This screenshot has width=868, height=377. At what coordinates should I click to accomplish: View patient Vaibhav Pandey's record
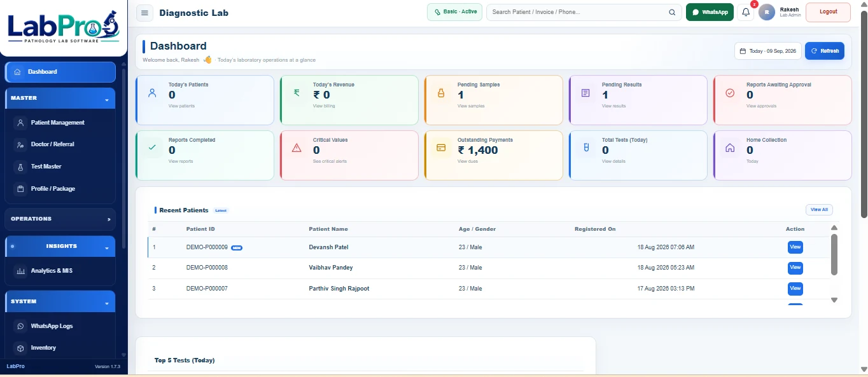click(795, 268)
